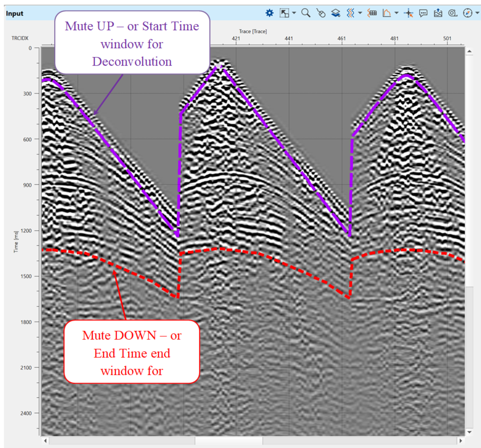Click the export image icon

(x=438, y=13)
